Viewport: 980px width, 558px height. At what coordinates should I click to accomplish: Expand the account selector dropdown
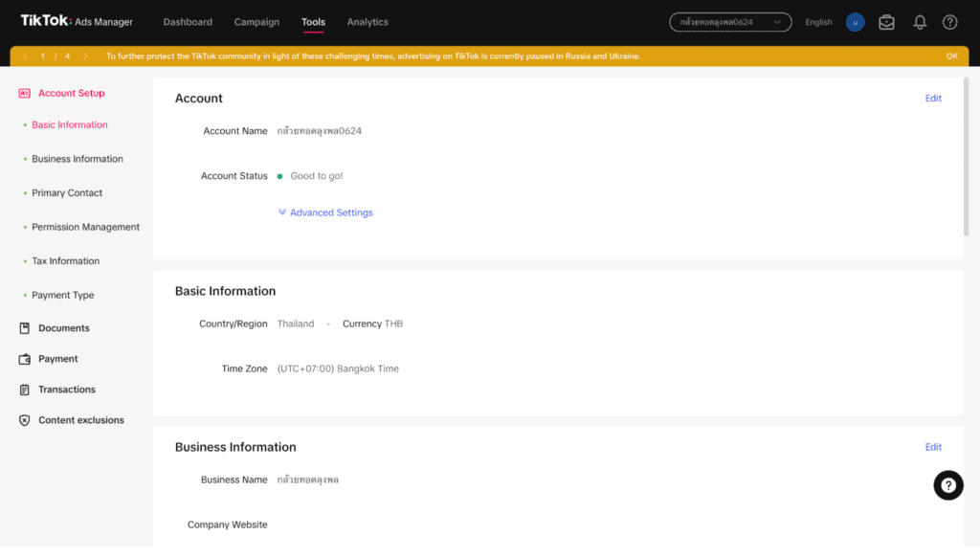click(730, 23)
